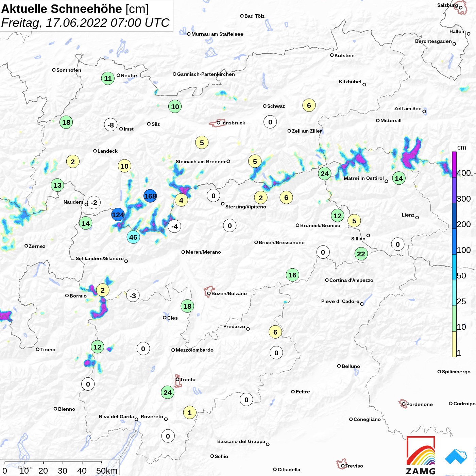Click the 'Steinach am Brenner' label
The height and width of the screenshot is (476, 476).
201,161
